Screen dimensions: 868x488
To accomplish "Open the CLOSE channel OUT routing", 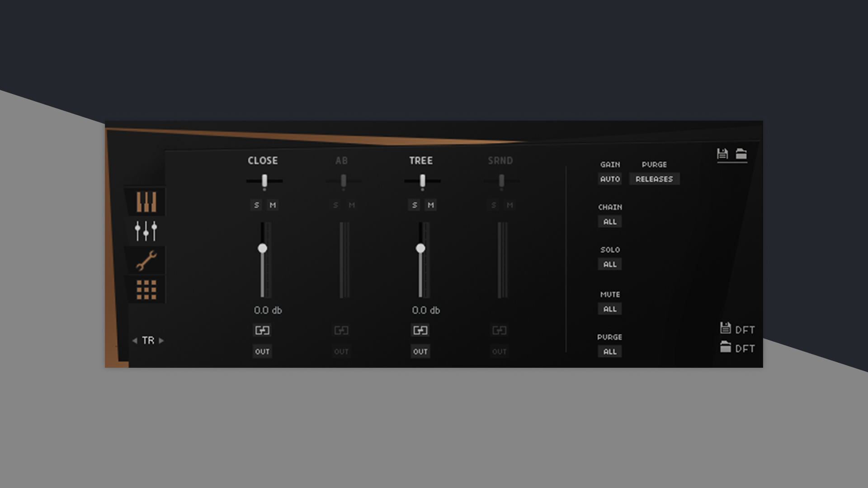I will point(262,352).
